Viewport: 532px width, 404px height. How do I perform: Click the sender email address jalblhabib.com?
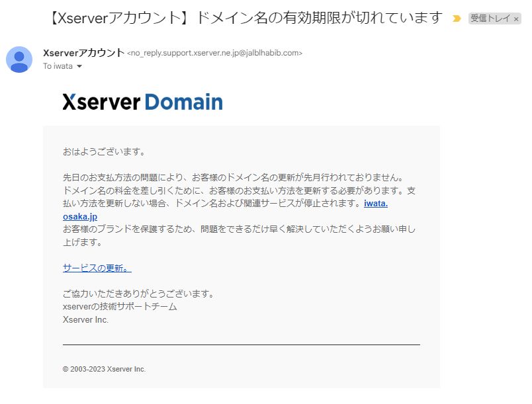click(x=214, y=54)
